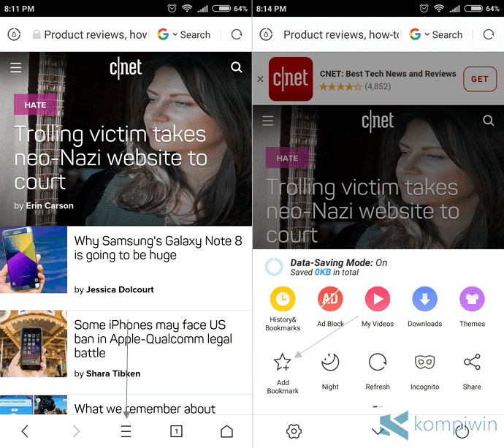Tap Wi-Fi icon in right status bar
504x448 pixels.
[x=439, y=8]
